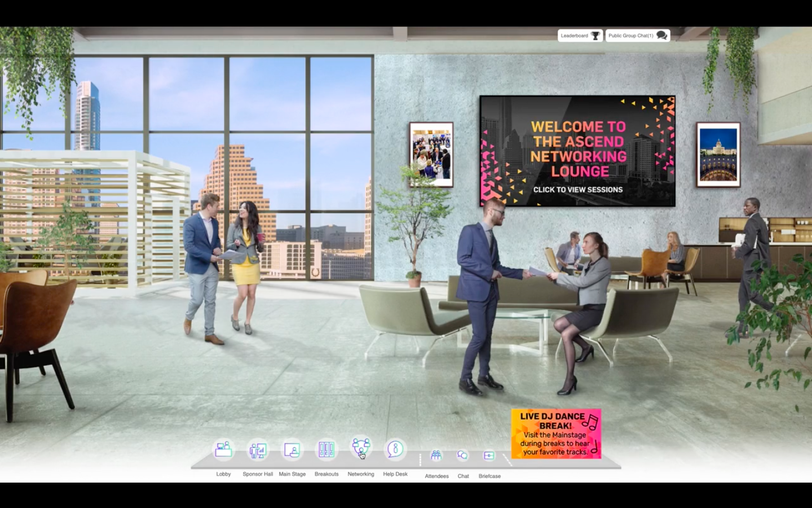Click the Live DJ Dance Break banner

pos(555,433)
